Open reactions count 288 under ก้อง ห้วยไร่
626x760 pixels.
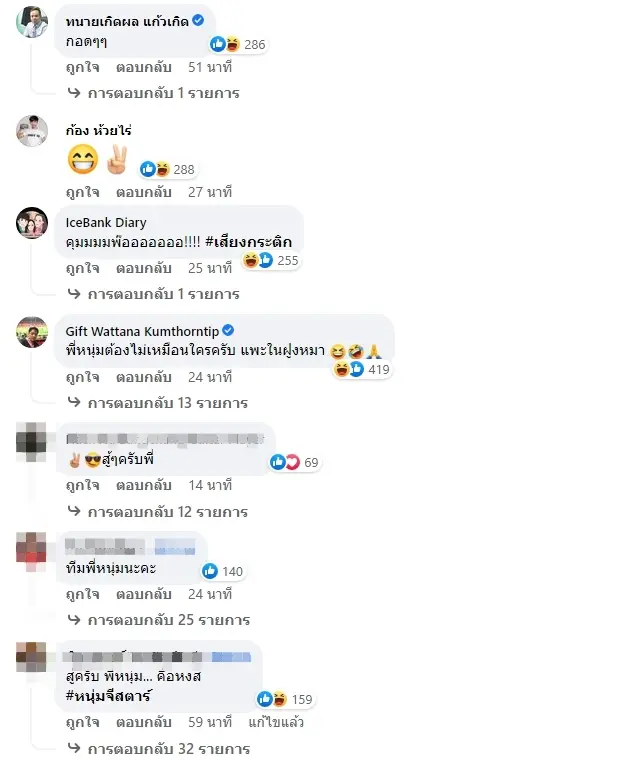[167, 169]
